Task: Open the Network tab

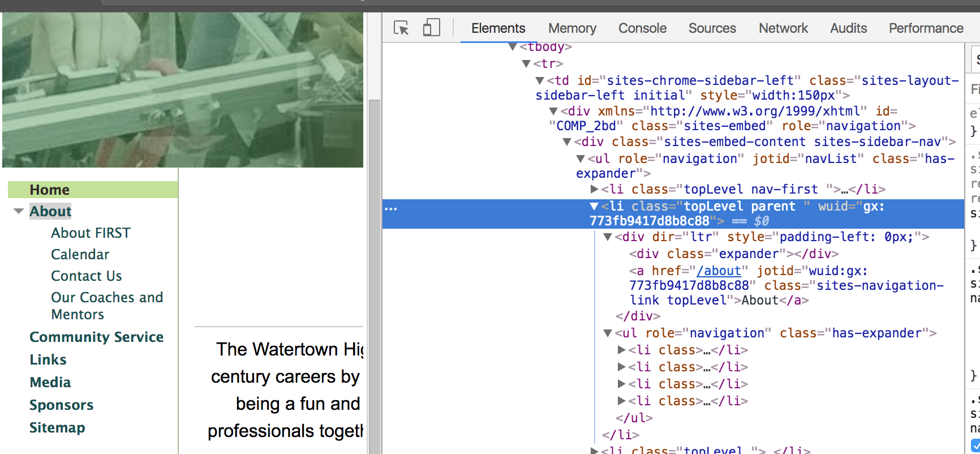Action: point(783,28)
